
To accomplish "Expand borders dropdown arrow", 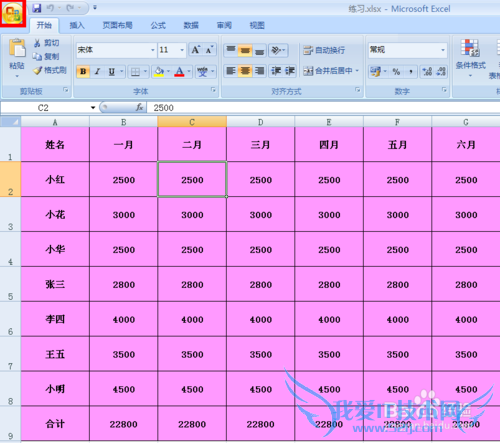I will 145,72.
